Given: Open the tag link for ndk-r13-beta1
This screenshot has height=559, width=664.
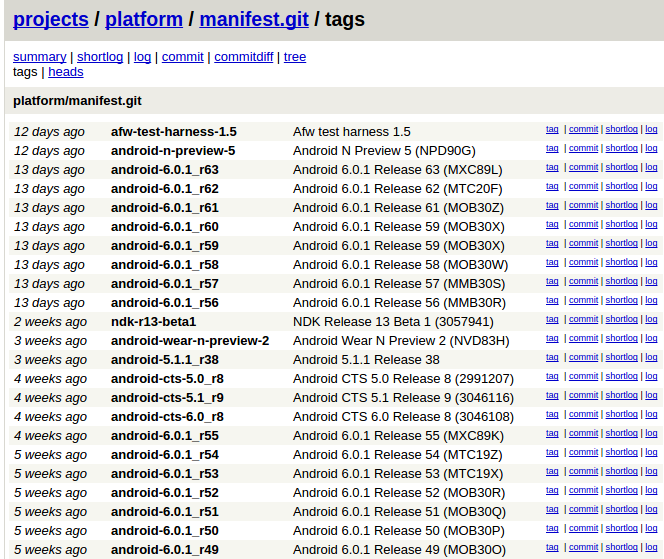Looking at the screenshot, I should [552, 319].
